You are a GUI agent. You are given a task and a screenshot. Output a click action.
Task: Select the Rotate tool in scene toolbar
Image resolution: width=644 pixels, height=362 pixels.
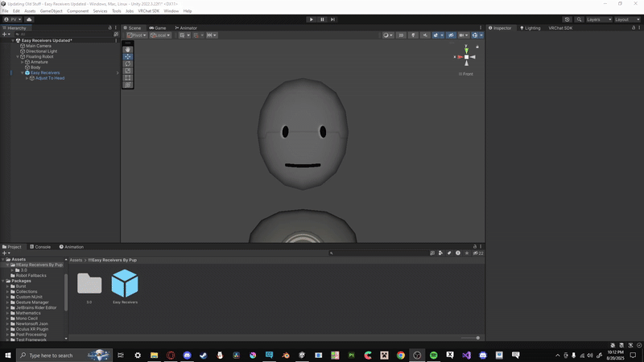[128, 64]
